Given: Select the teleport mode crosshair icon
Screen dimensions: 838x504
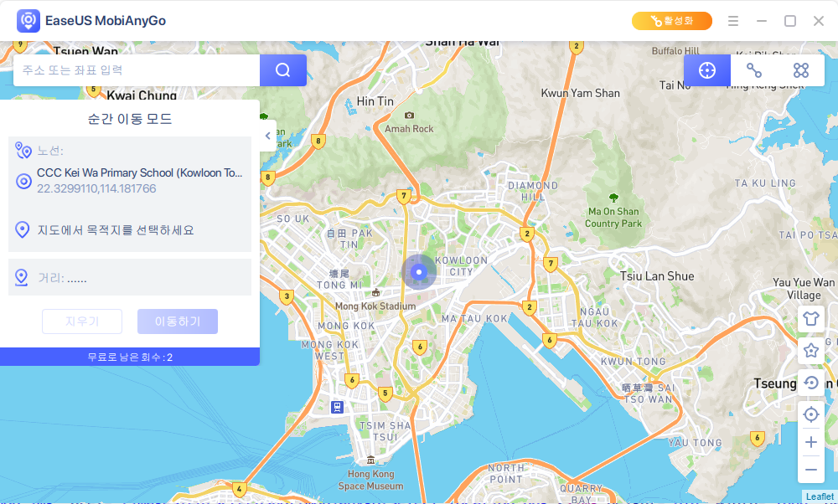Looking at the screenshot, I should tap(706, 70).
